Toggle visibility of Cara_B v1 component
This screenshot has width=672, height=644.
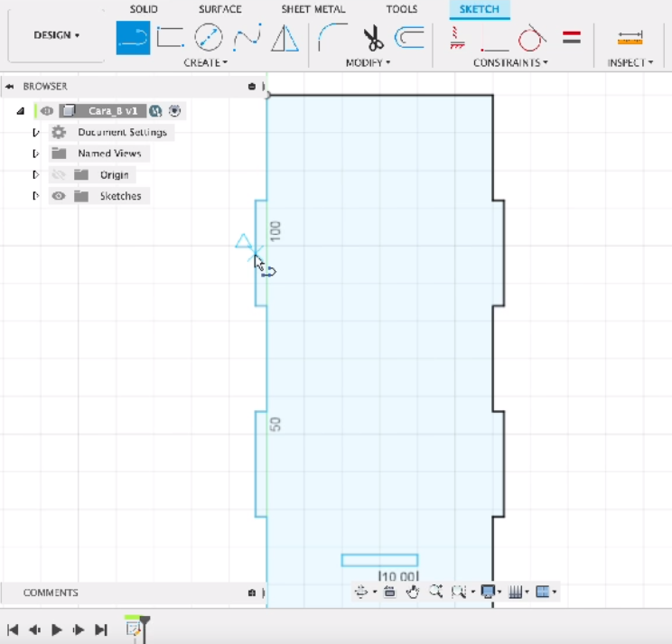[x=47, y=111]
